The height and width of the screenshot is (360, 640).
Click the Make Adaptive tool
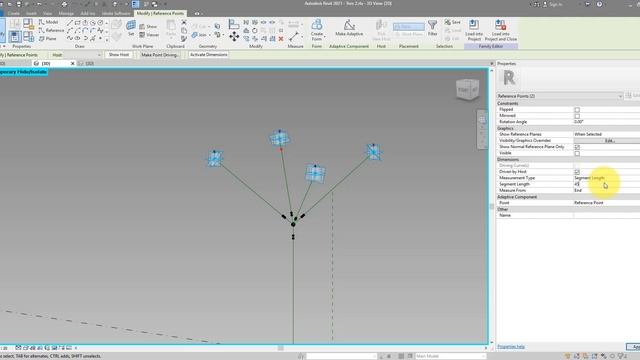[349, 28]
